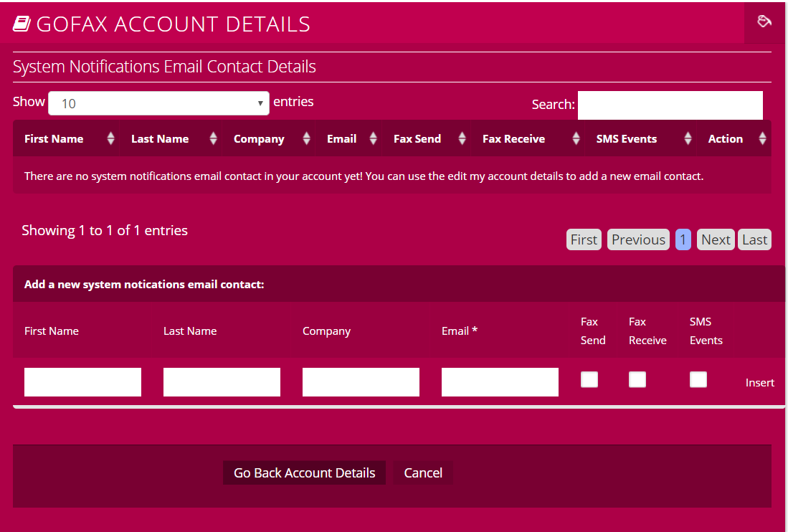
Task: Sort by SMS Events column
Action: [688, 138]
